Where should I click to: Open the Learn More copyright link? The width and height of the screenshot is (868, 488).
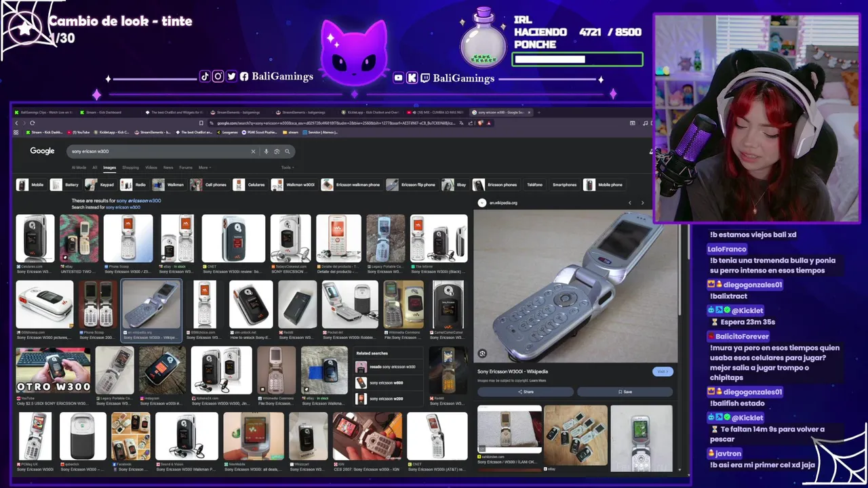[x=538, y=380]
